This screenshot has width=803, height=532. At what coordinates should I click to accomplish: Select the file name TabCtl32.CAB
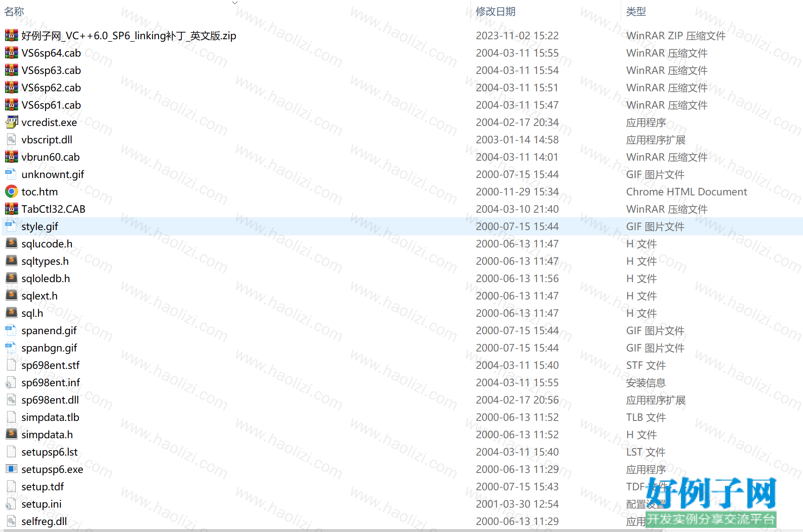tap(54, 209)
